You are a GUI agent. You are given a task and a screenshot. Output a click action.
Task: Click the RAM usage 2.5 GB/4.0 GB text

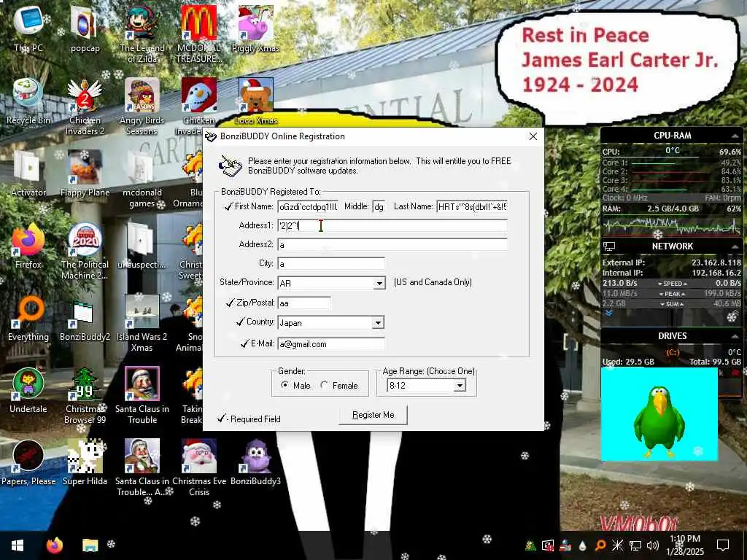(673, 209)
